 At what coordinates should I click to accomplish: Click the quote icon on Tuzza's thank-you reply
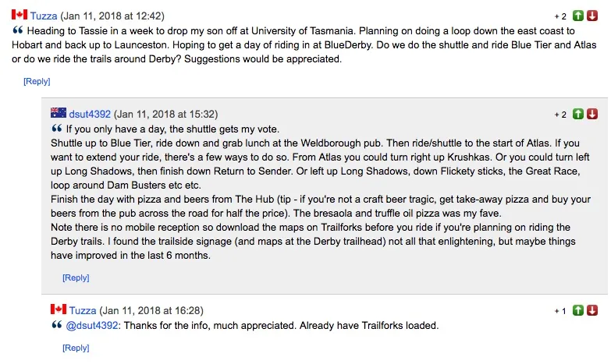pyautogui.click(x=56, y=325)
